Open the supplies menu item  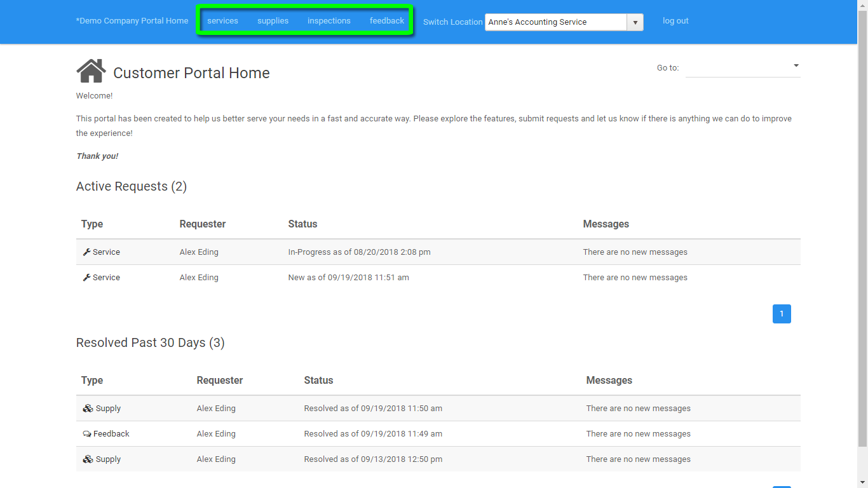273,20
